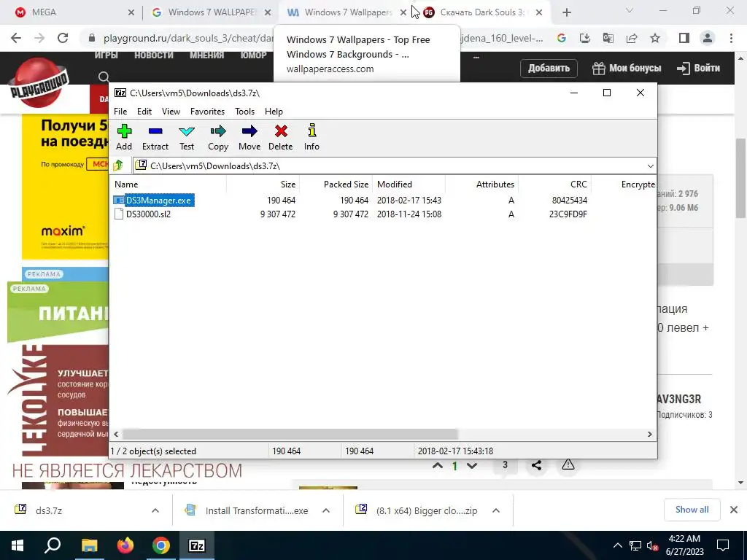The height and width of the screenshot is (560, 747).
Task: Click the browser back arrow
Action: coord(16,38)
